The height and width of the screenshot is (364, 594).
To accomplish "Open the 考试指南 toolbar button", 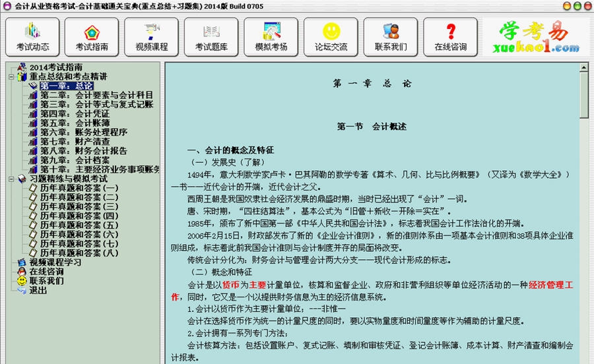I will [x=92, y=37].
